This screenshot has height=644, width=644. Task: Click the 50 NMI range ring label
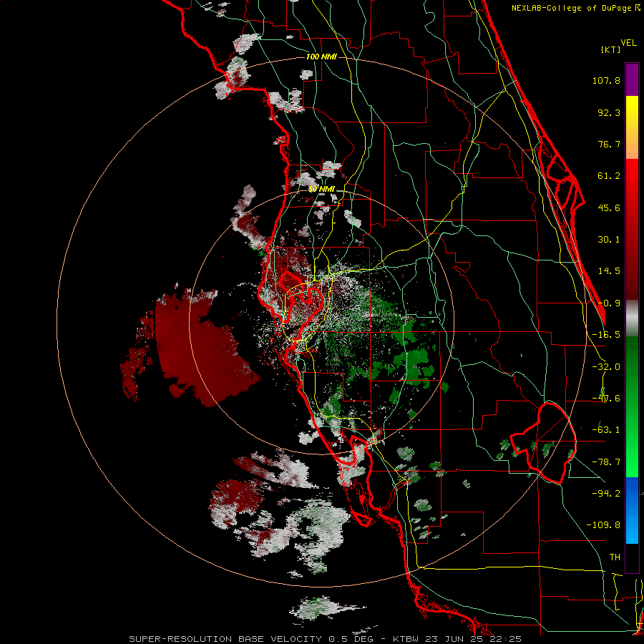pos(321,190)
